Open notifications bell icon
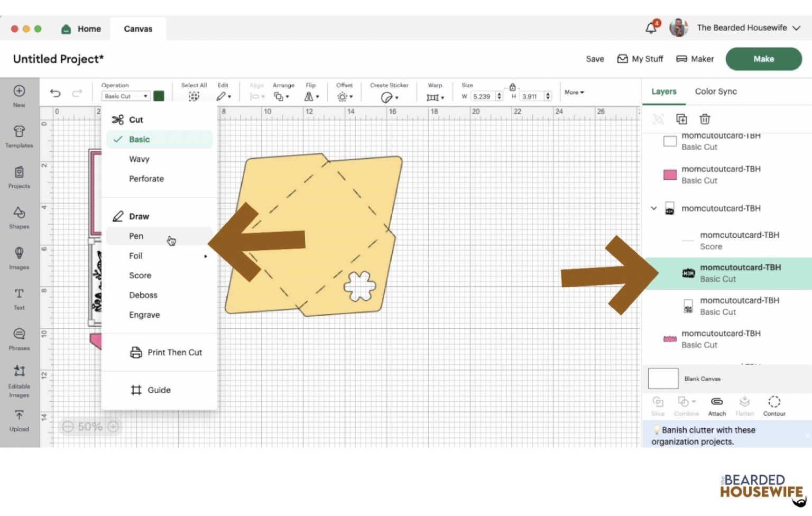The width and height of the screenshot is (812, 516). tap(651, 28)
